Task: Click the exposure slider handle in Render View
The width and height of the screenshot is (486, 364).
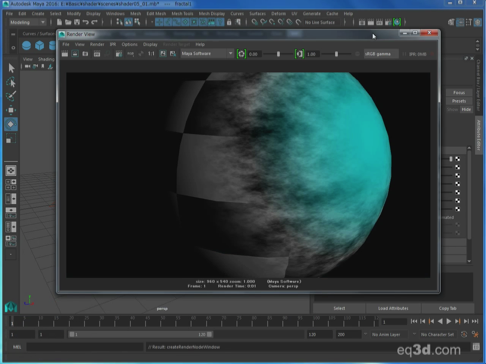Action: click(x=278, y=54)
